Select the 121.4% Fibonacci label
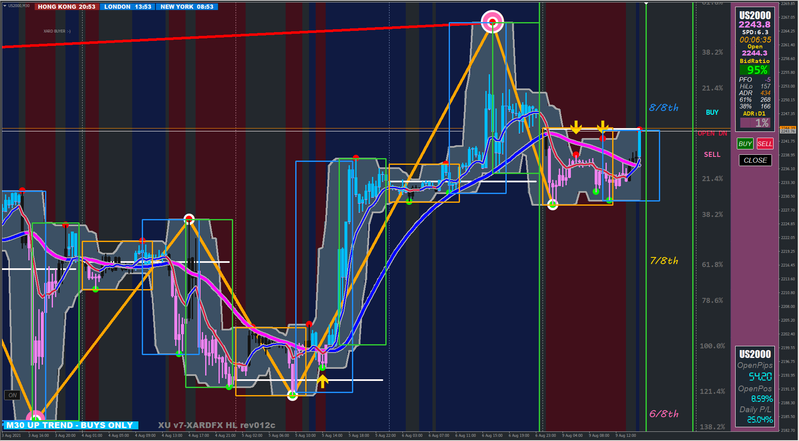Screen dimensions: 799x441 [x=712, y=391]
